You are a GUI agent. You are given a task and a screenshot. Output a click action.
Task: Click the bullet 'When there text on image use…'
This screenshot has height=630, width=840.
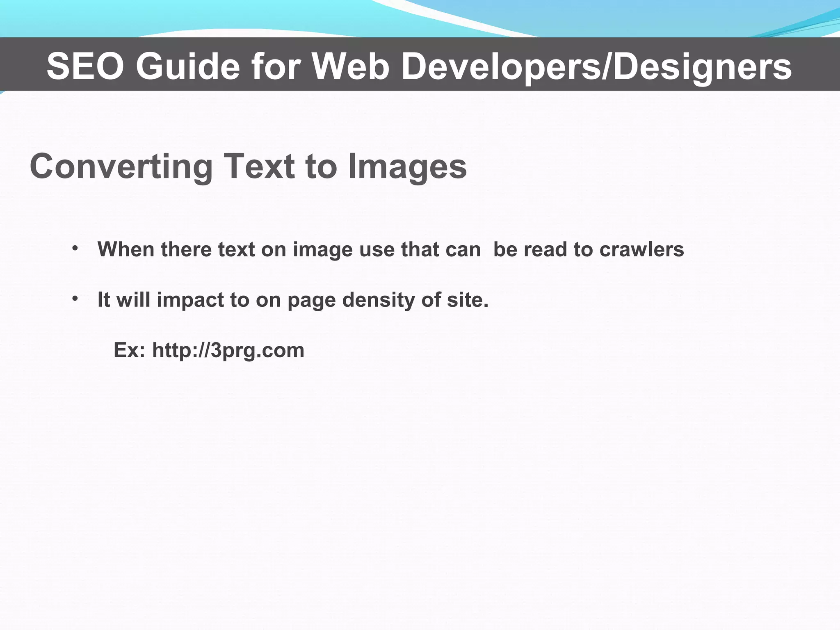[390, 249]
